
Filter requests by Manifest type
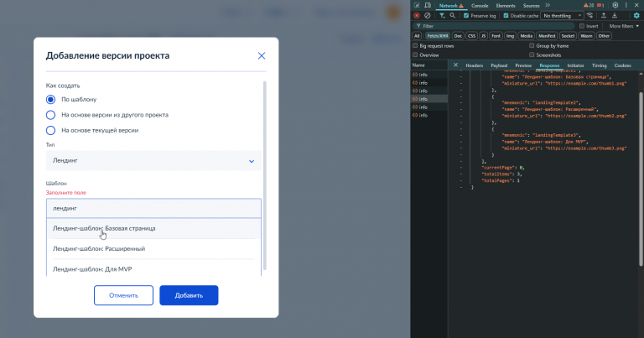547,36
